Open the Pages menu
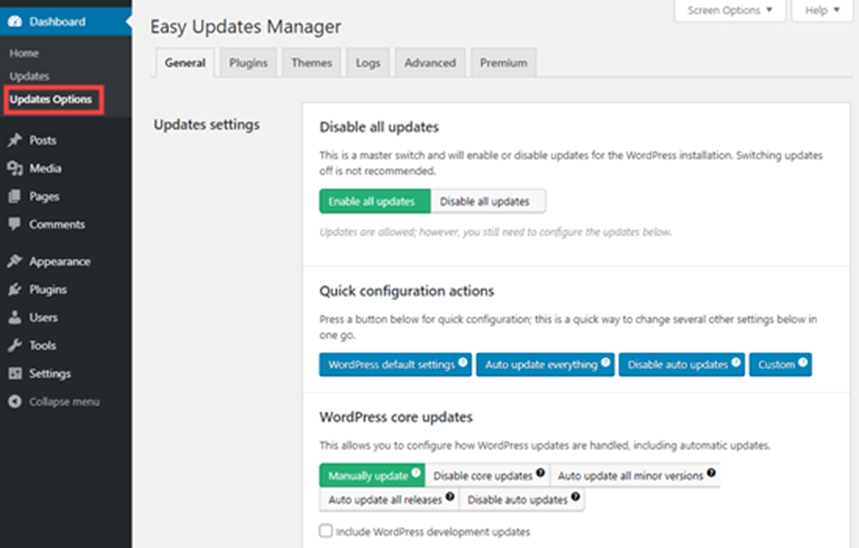This screenshot has height=548, width=859. click(66, 196)
